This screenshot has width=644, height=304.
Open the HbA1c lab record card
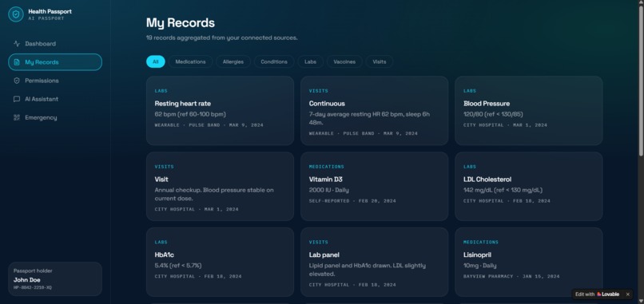[220, 262]
